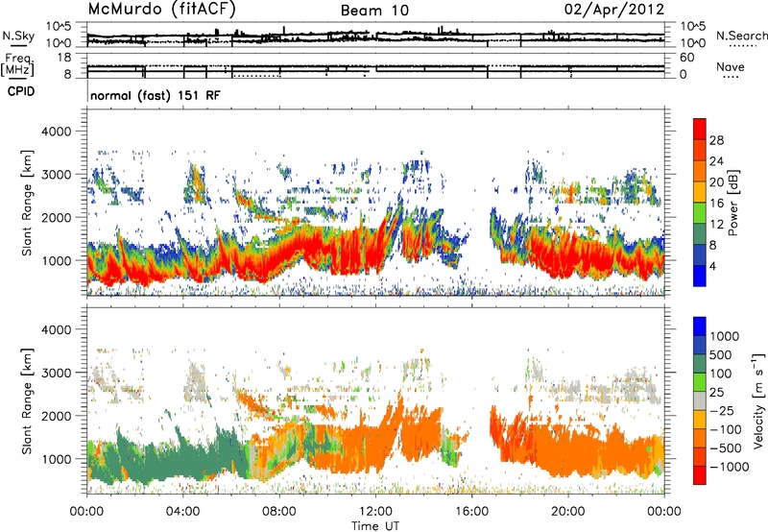
Task: Click the solid line sample under N.Sky
Action: [18, 46]
